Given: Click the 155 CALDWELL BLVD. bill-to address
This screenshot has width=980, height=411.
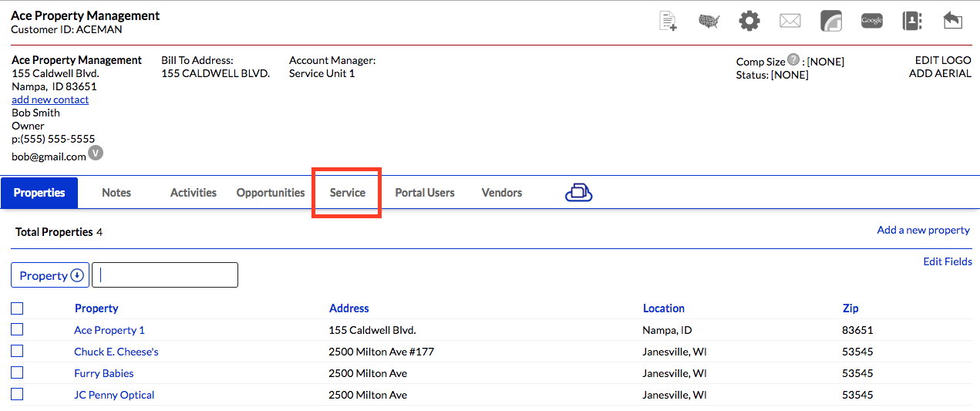Looking at the screenshot, I should [215, 73].
